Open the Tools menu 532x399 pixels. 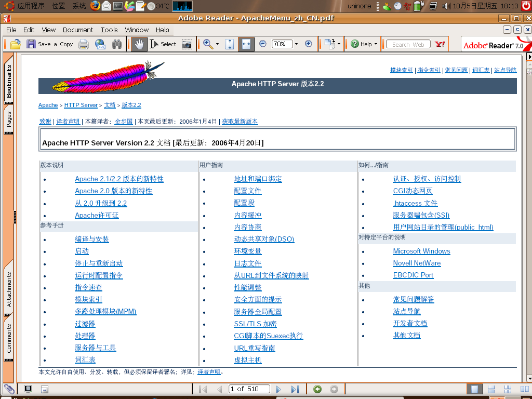[109, 30]
